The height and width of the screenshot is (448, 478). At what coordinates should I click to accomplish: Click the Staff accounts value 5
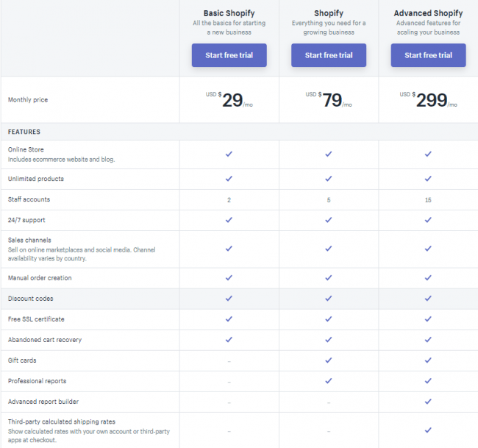tap(329, 200)
